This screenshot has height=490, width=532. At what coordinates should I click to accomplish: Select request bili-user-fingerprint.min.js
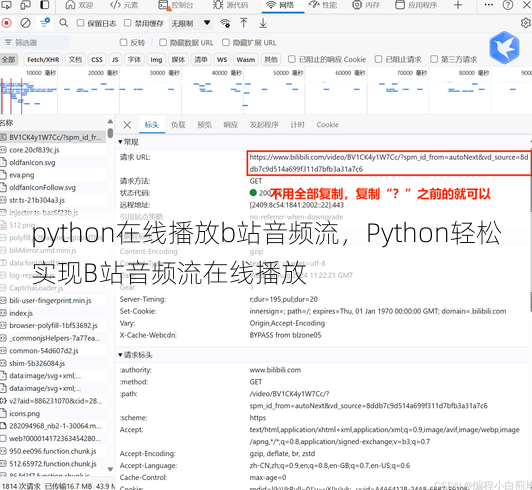point(53,301)
